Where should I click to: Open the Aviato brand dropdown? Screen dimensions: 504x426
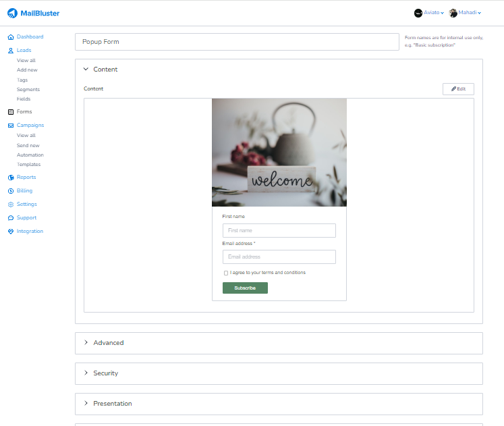[x=434, y=13]
